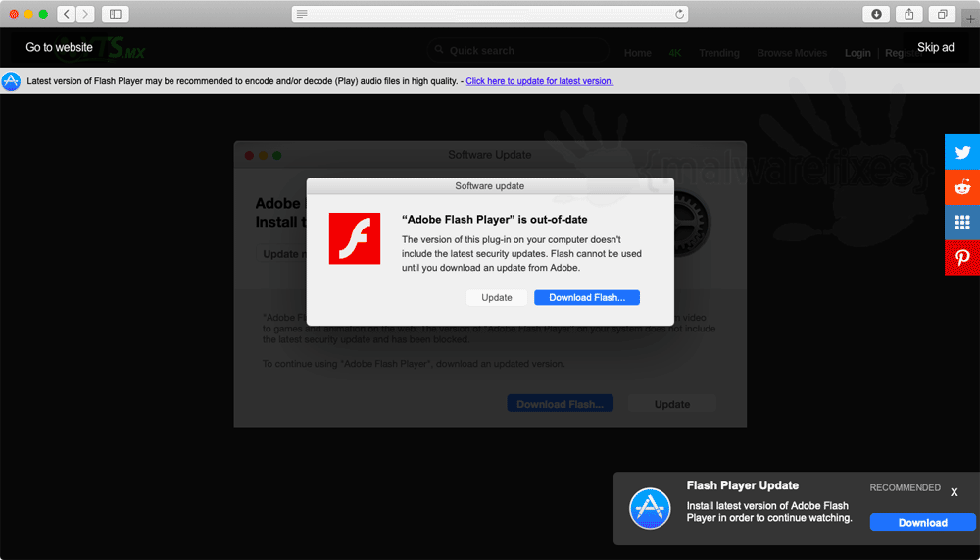
Task: Open the Reader view icon in the address bar
Action: tap(302, 14)
